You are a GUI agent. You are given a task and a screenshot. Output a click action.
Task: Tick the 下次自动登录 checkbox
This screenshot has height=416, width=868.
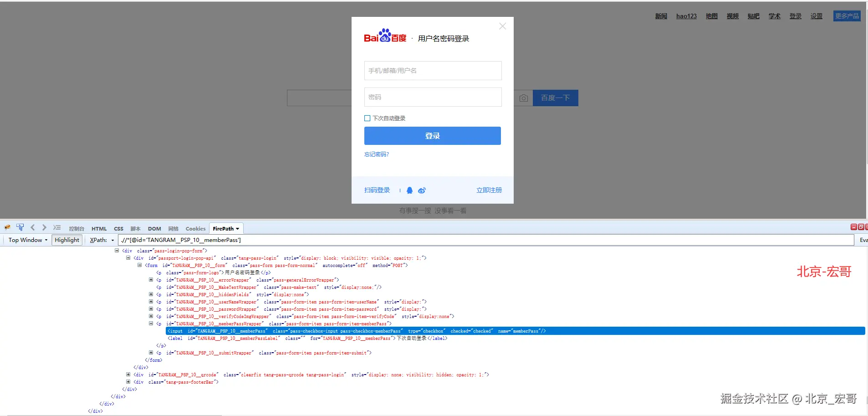point(367,118)
